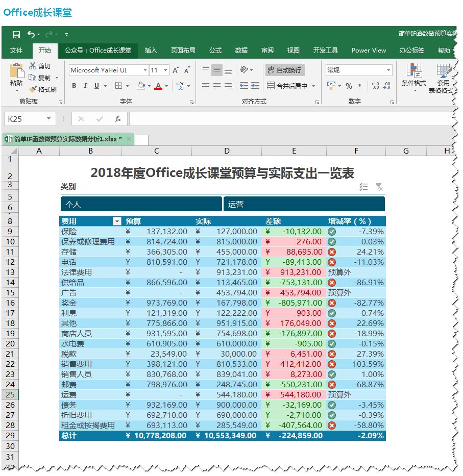This screenshot has height=476, width=463.
Task: Decrease decimal places
Action: pyautogui.click(x=386, y=86)
